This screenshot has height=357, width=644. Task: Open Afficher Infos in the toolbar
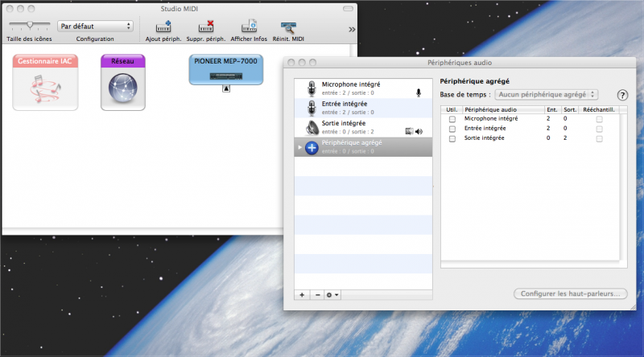click(x=249, y=27)
